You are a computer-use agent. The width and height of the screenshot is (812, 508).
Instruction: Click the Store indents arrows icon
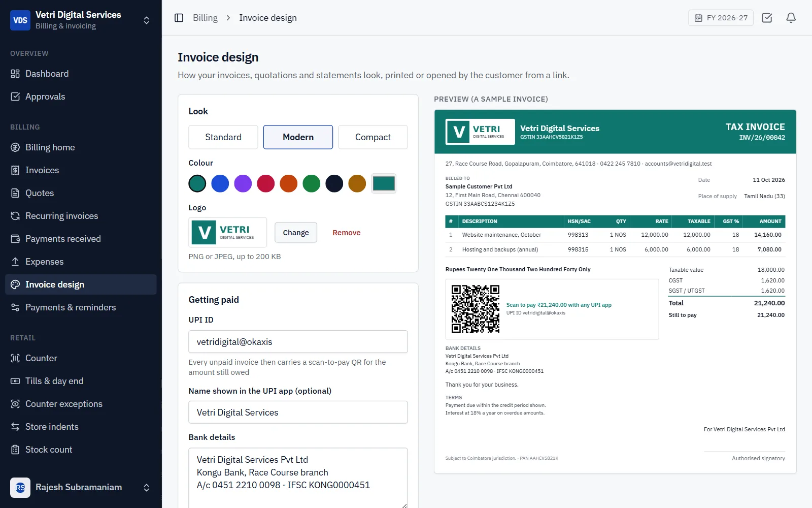pyautogui.click(x=15, y=427)
